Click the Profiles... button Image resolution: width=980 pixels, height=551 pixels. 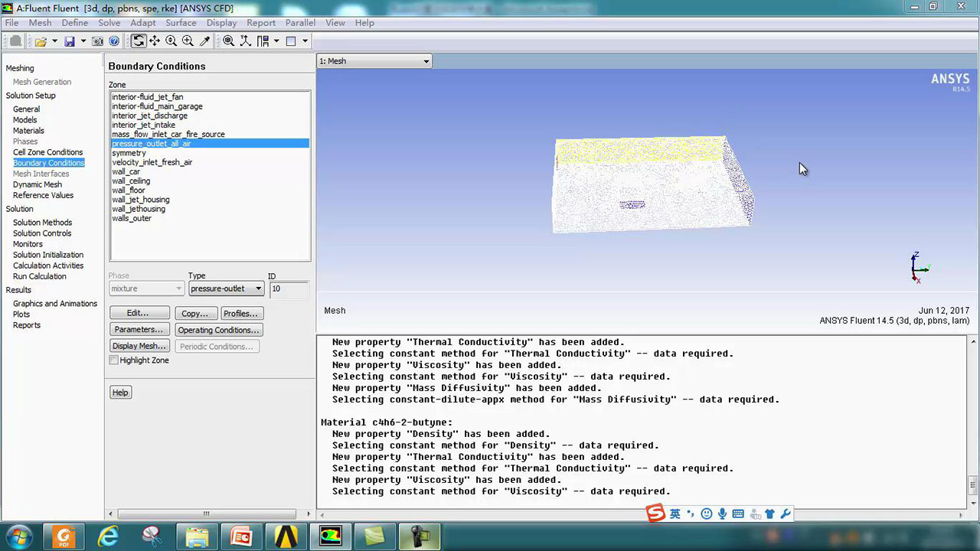(x=241, y=314)
